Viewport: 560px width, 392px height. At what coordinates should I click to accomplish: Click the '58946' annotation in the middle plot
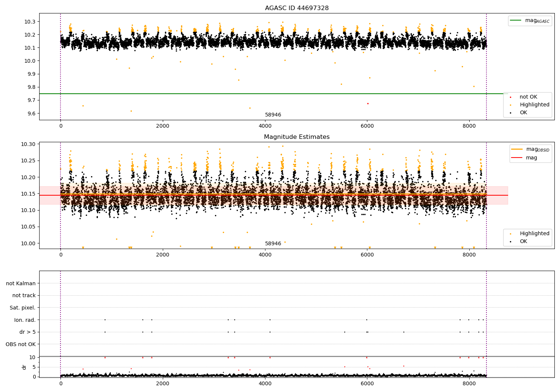[x=273, y=244]
